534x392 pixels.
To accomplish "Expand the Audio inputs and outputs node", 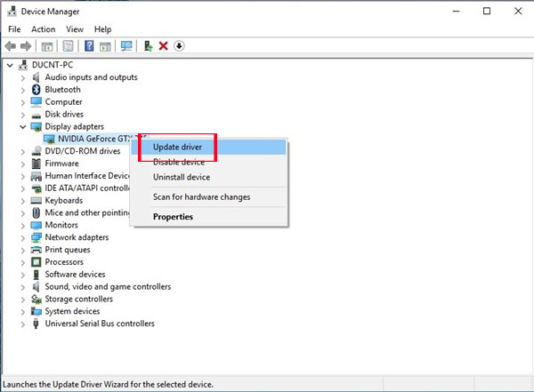I will pos(22,77).
